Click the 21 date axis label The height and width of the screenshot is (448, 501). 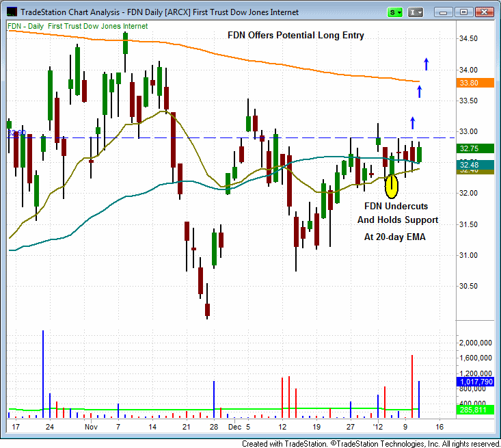[x=187, y=427]
